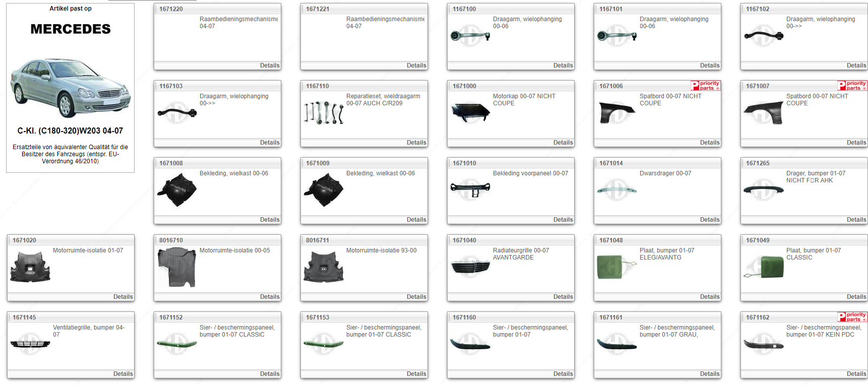Click the trim image of article 1671161
The height and width of the screenshot is (385, 868).
click(x=616, y=344)
